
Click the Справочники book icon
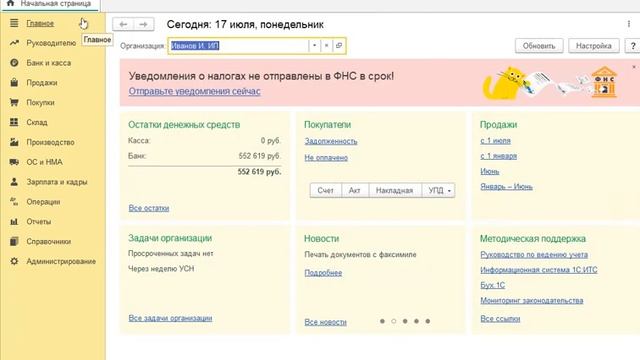[x=14, y=241]
